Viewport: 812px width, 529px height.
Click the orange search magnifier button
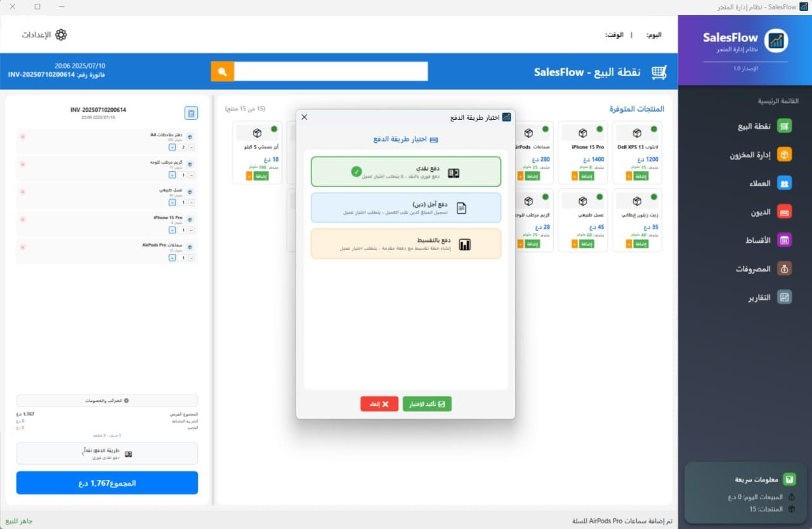[x=222, y=72]
